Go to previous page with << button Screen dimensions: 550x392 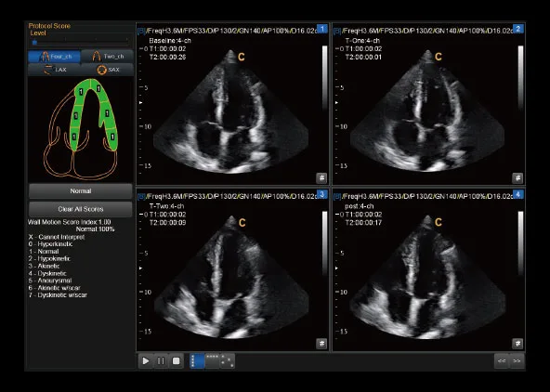[502, 360]
